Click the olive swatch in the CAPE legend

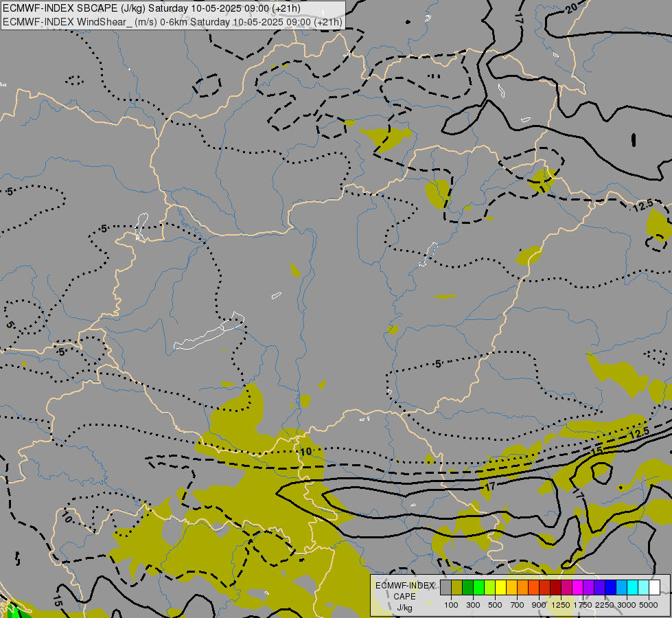457,587
